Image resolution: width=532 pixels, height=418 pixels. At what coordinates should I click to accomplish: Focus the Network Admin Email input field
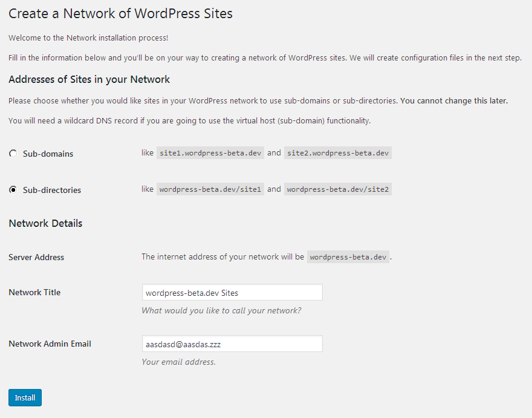pyautogui.click(x=232, y=344)
